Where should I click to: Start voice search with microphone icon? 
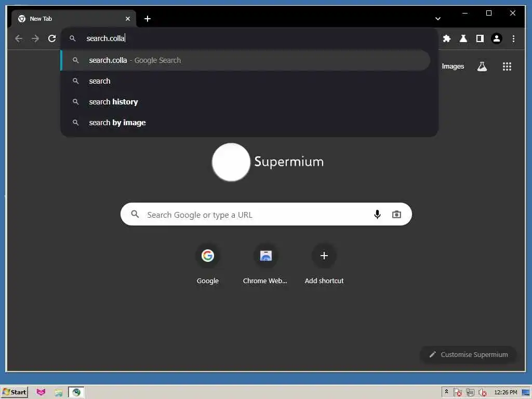pyautogui.click(x=377, y=214)
